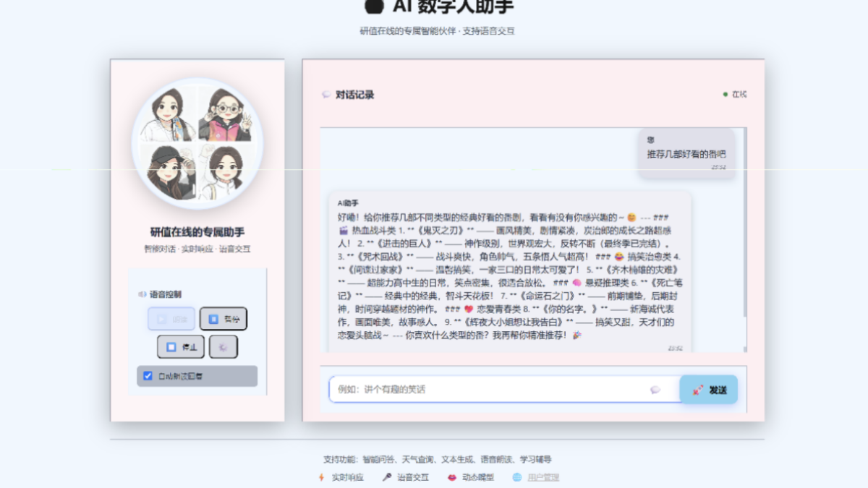Image resolution: width=868 pixels, height=488 pixels.
Task: Click the 支持功能 feature list text
Action: pos(438,459)
